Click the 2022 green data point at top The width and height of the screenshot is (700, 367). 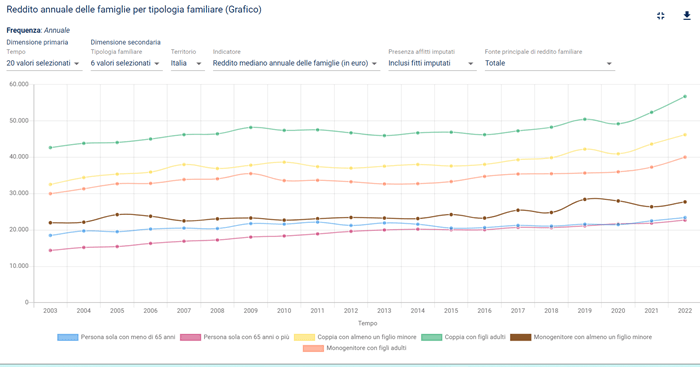[685, 96]
